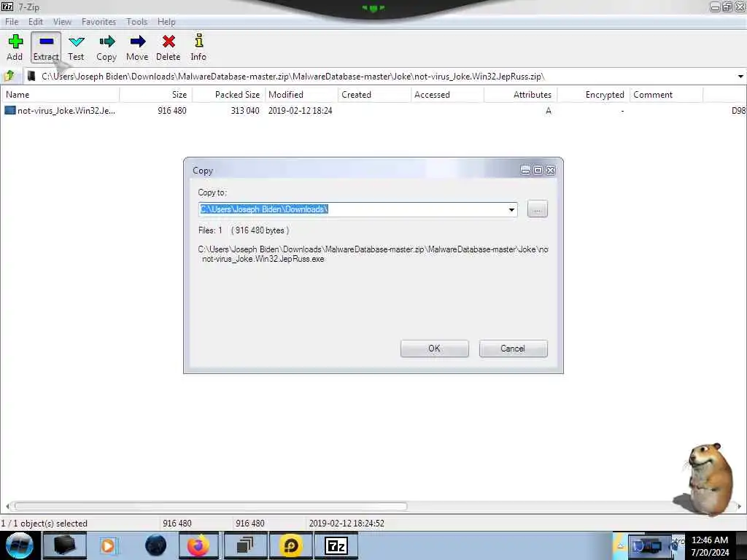Sort by Encrypted column header

594,95
